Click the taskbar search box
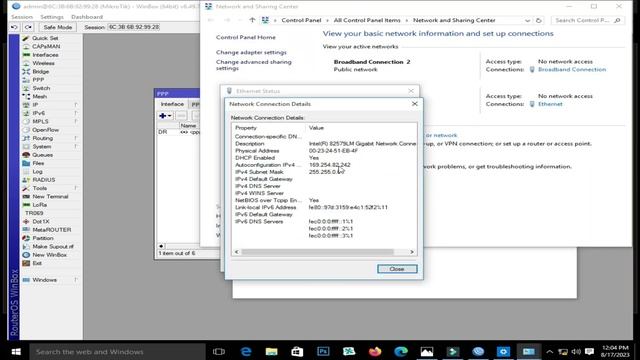The width and height of the screenshot is (640, 360). pos(117,351)
